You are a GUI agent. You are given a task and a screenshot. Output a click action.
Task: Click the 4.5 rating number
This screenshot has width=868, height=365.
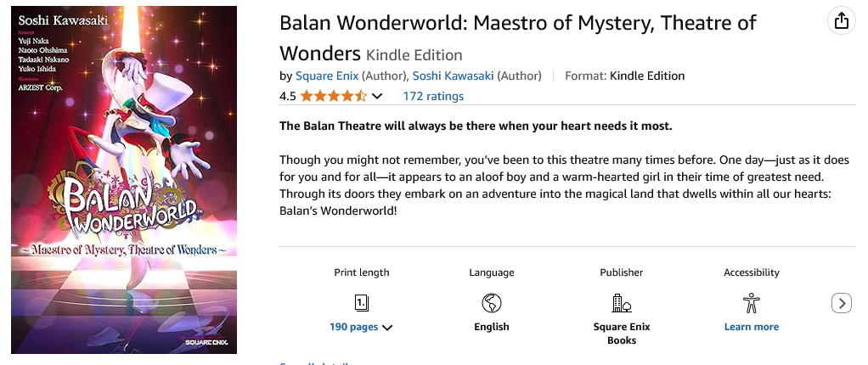(287, 96)
